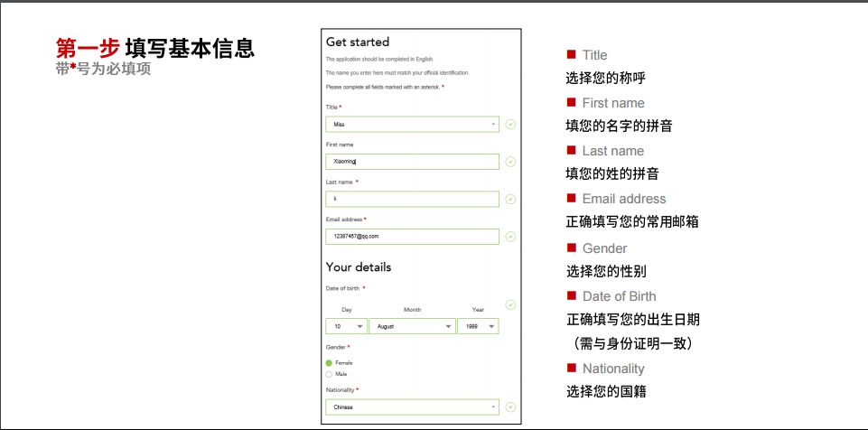Open the Month dropdown showing August

412,326
